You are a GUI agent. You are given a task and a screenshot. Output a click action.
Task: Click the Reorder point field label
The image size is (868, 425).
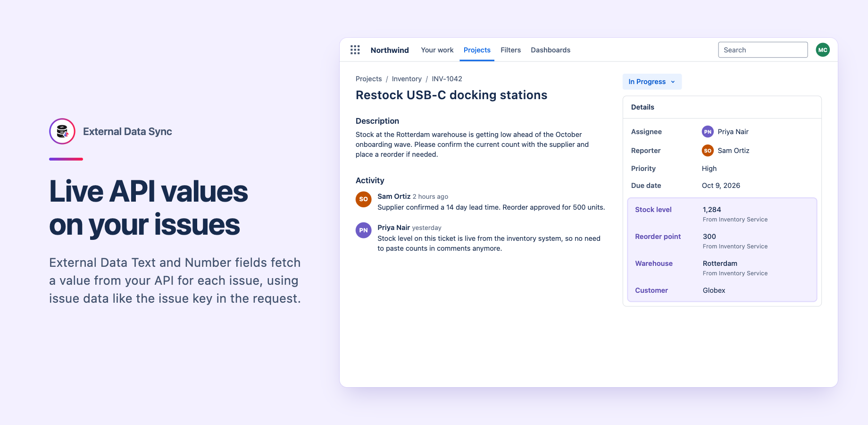[658, 237]
